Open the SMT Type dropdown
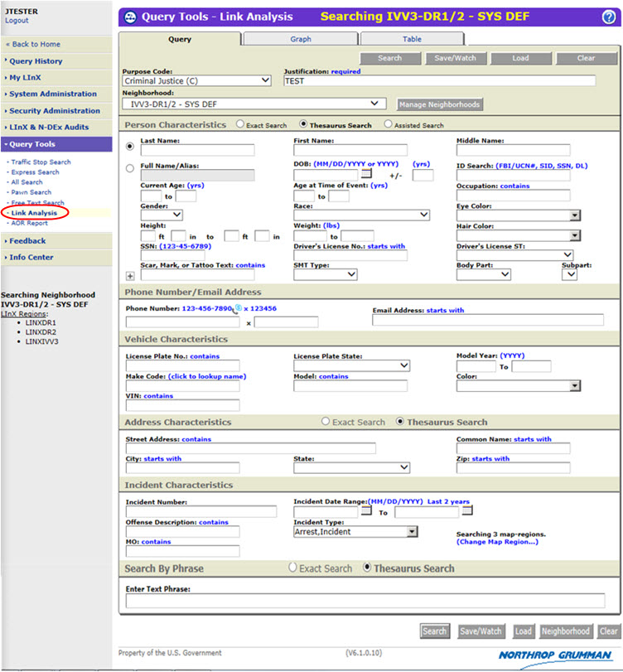This screenshot has height=672, width=623. (326, 274)
